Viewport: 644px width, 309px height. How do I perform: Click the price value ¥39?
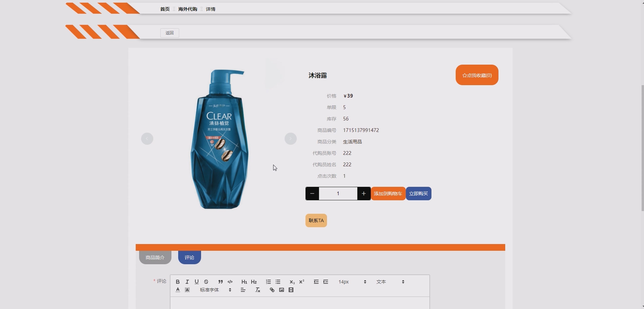(348, 96)
